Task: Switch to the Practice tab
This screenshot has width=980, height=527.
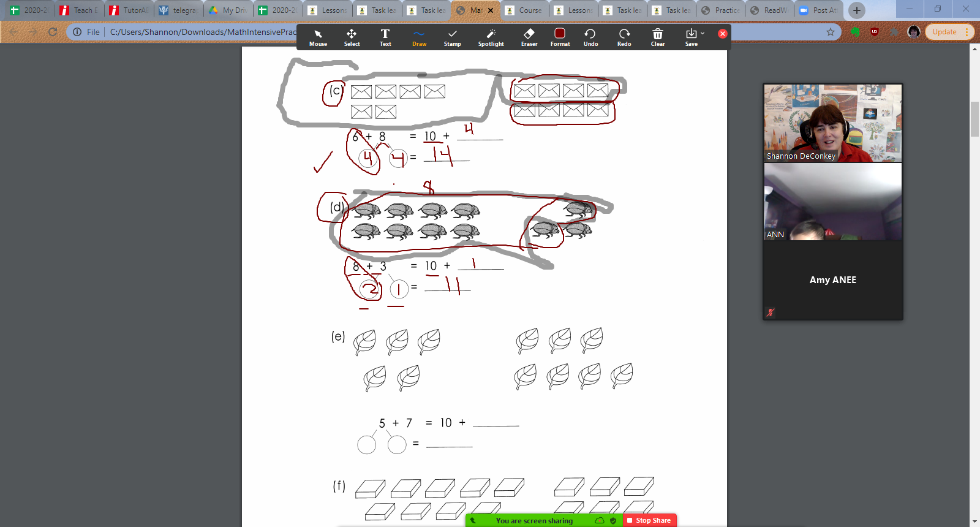Action: click(721, 10)
